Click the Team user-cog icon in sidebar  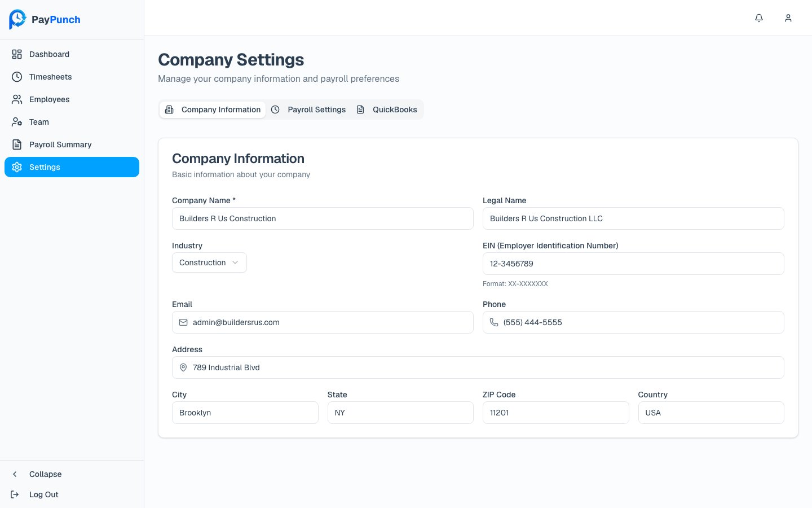click(x=17, y=122)
